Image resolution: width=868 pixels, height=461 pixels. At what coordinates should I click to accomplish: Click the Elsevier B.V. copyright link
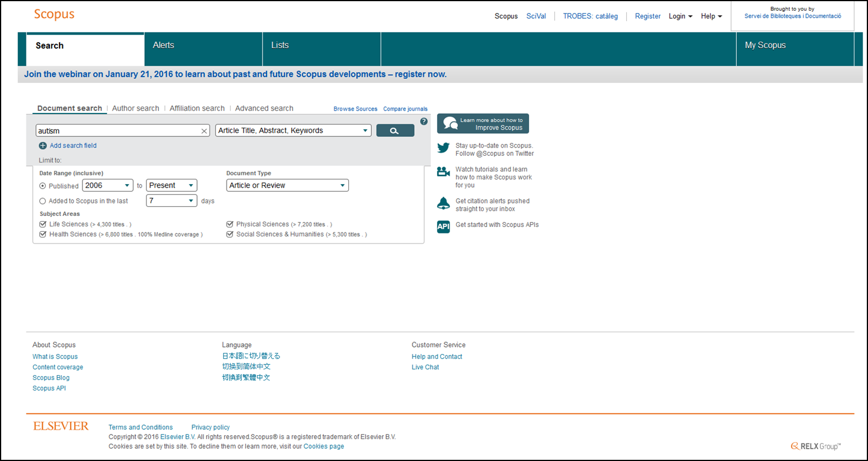[x=178, y=437]
